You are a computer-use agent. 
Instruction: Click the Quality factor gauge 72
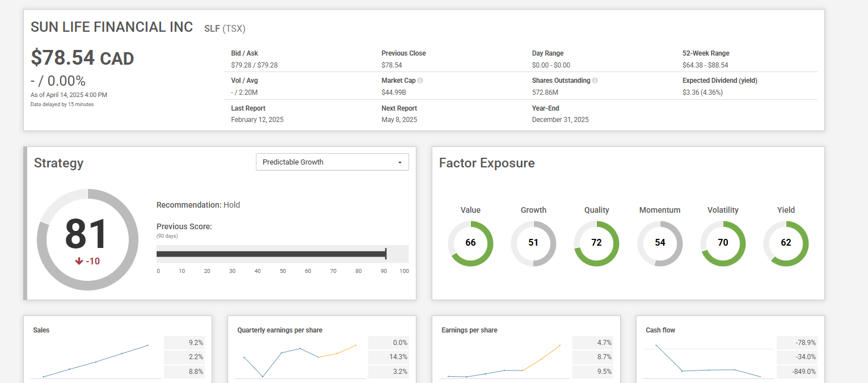click(597, 243)
